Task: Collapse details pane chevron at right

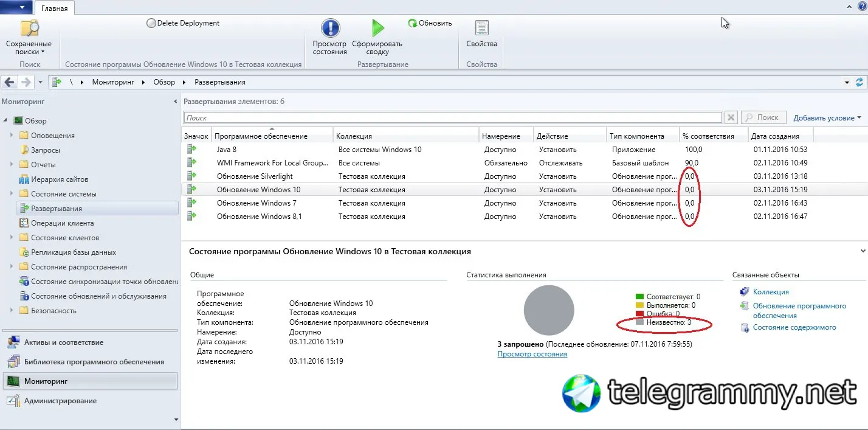Action: 863,250
